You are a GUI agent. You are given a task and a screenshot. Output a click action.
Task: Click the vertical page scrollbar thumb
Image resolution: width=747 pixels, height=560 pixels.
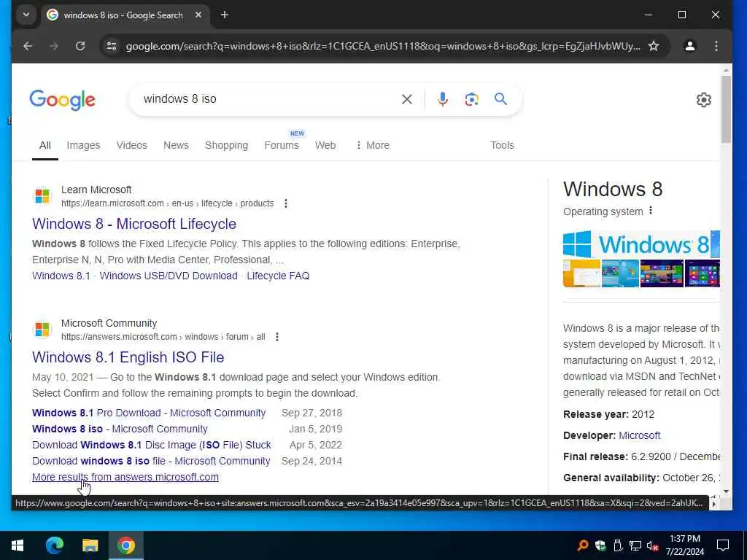pyautogui.click(x=726, y=109)
